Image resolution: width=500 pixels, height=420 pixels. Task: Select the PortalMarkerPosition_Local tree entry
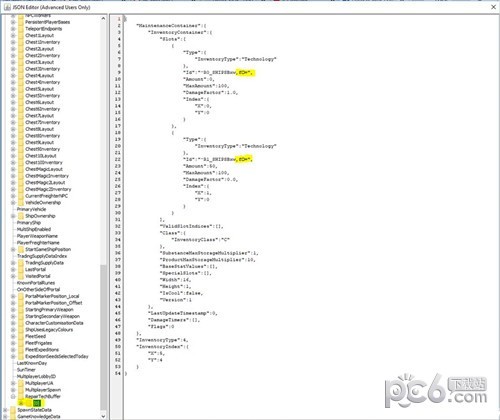click(52, 296)
